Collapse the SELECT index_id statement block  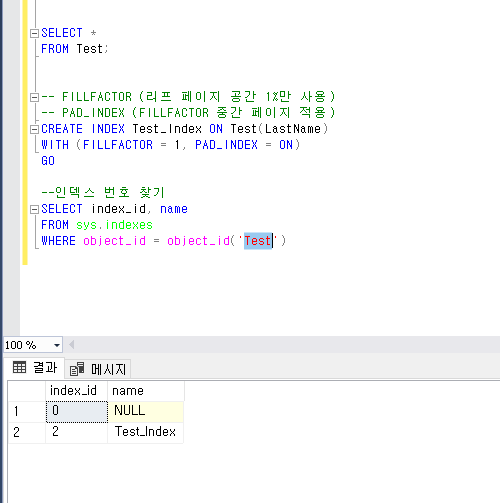pos(34,209)
